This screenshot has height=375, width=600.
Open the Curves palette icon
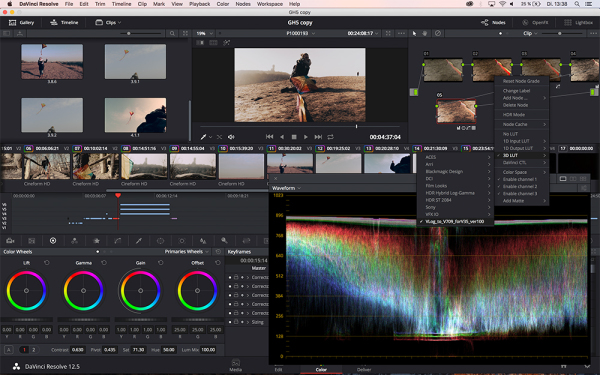pos(117,241)
